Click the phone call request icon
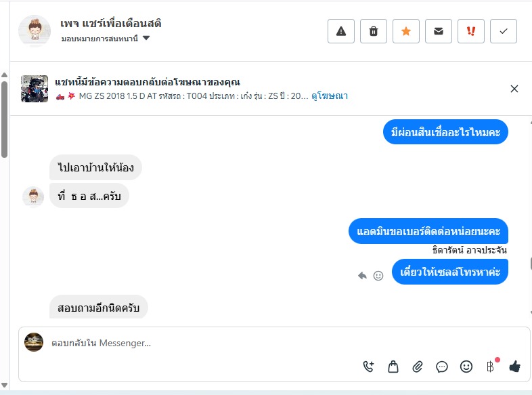This screenshot has width=532, height=395. (x=368, y=367)
